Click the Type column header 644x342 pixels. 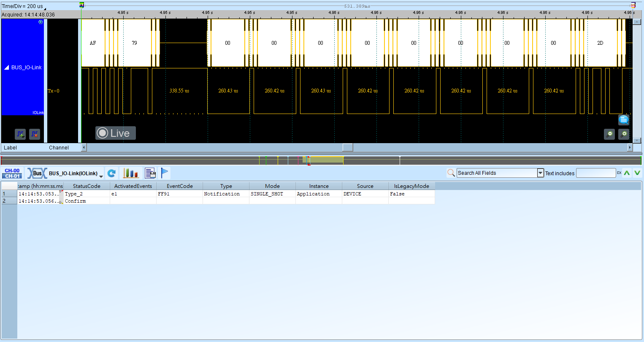(226, 186)
